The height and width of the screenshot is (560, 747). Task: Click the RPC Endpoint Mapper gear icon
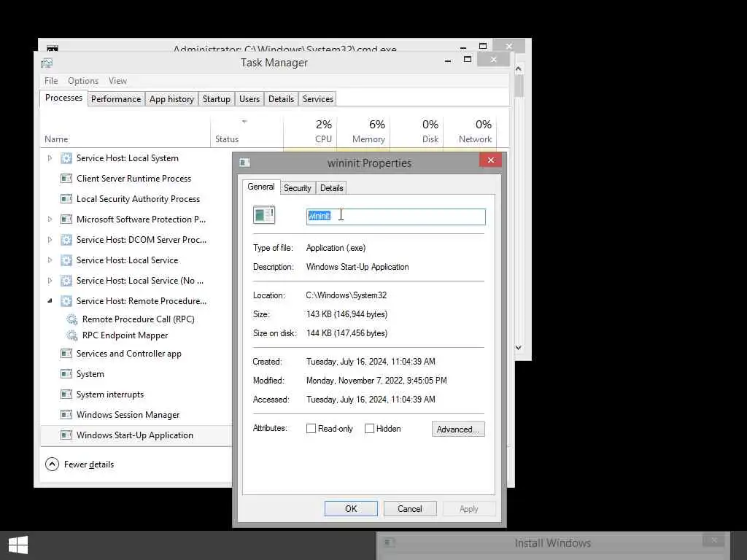pyautogui.click(x=72, y=335)
